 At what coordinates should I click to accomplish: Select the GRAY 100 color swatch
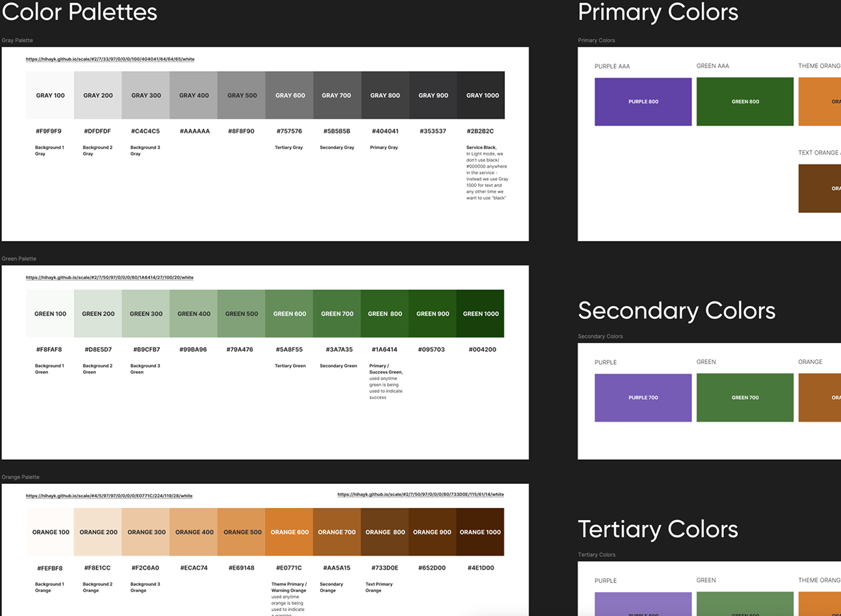pyautogui.click(x=50, y=95)
